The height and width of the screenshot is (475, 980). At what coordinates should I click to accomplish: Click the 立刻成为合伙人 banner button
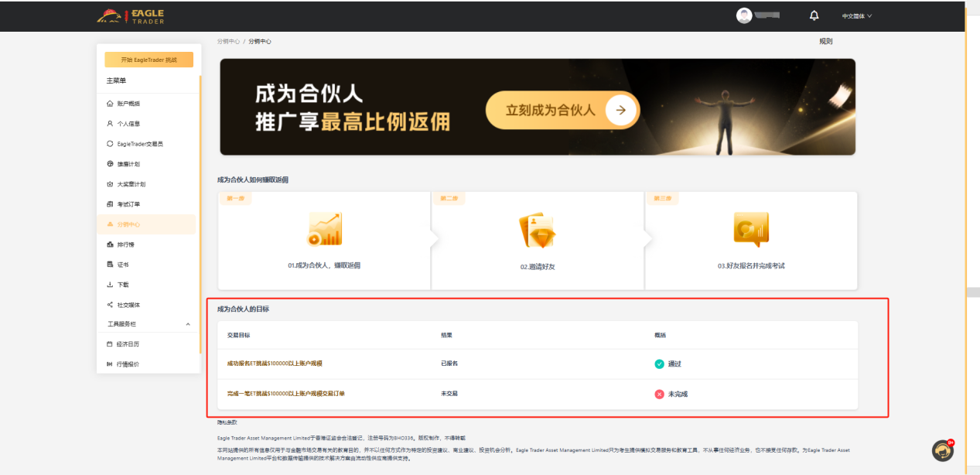point(562,110)
